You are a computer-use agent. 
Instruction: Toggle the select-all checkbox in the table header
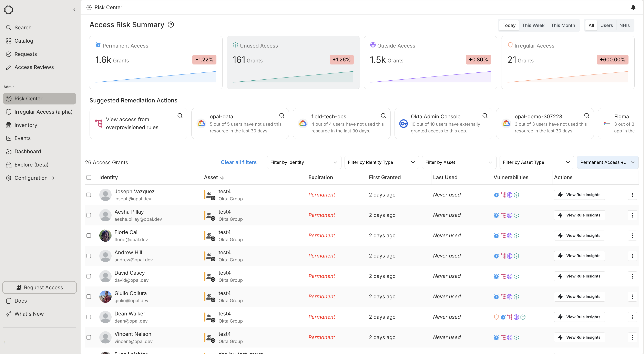tap(89, 177)
